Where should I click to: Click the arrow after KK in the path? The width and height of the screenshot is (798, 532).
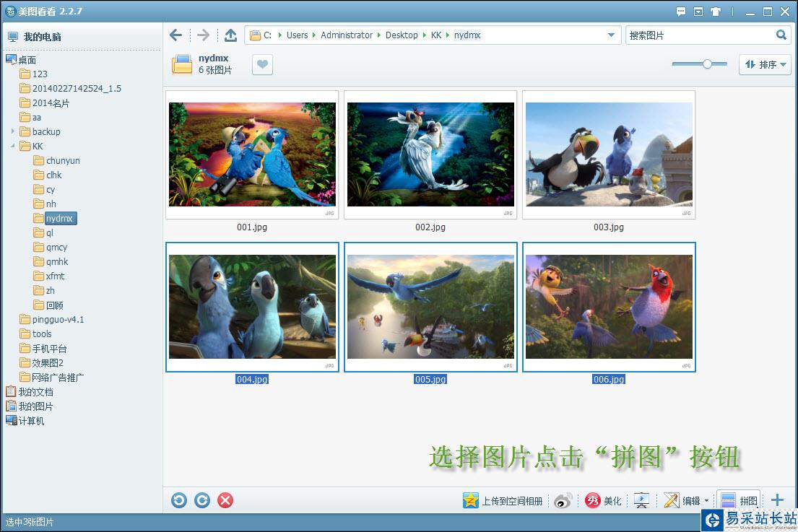[x=447, y=35]
